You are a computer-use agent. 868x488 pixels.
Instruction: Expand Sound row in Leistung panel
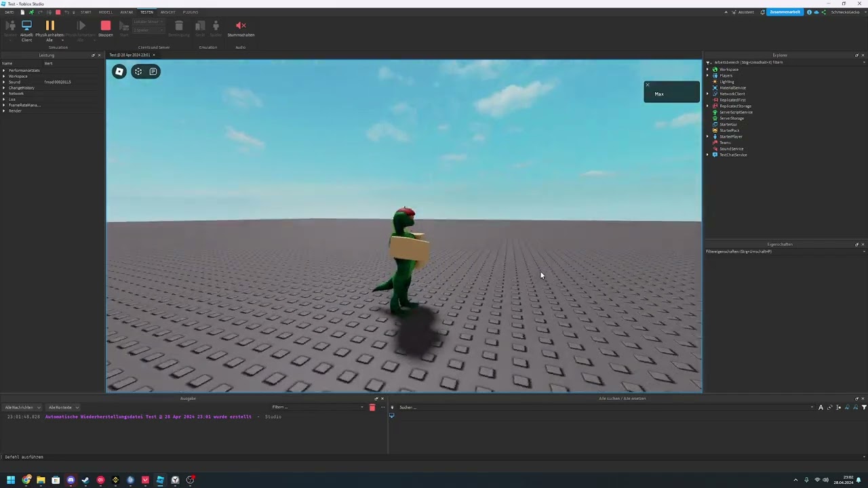(x=3, y=82)
